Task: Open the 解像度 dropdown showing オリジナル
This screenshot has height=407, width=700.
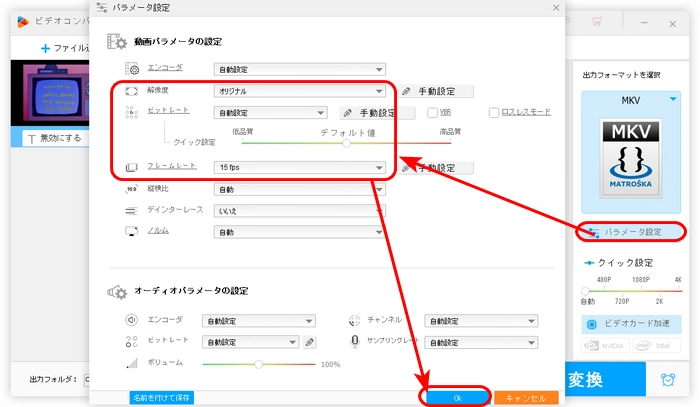Action: click(x=300, y=91)
